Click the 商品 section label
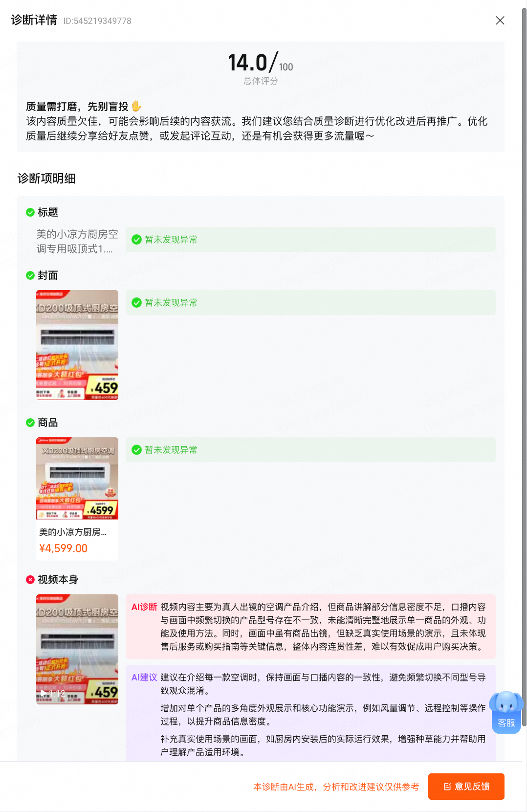 click(x=48, y=423)
